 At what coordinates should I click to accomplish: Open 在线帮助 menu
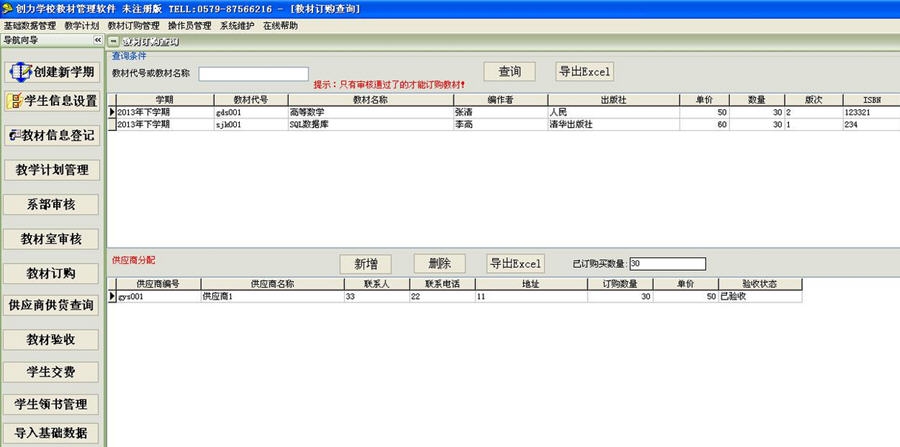(x=280, y=26)
